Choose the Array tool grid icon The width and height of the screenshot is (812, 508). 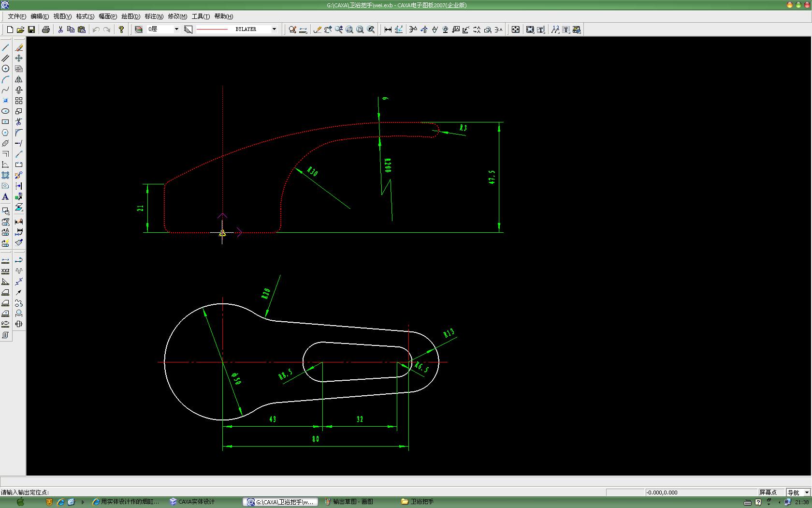(x=19, y=101)
